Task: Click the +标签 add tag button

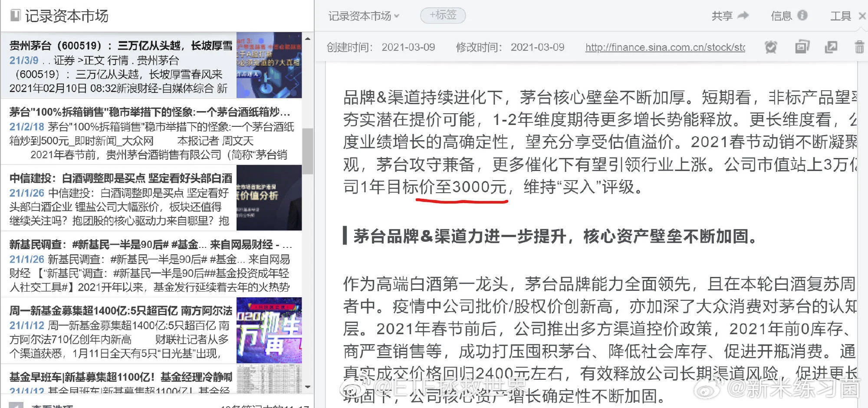Action: click(x=443, y=15)
